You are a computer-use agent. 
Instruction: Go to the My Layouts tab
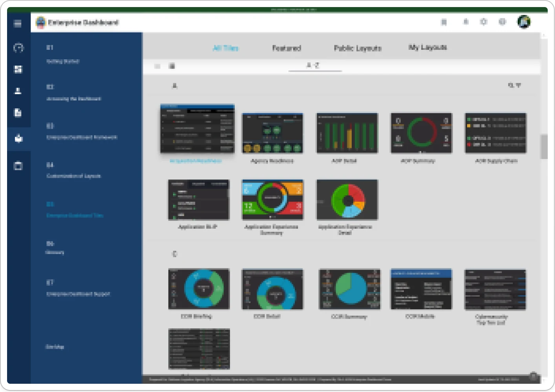tap(427, 47)
